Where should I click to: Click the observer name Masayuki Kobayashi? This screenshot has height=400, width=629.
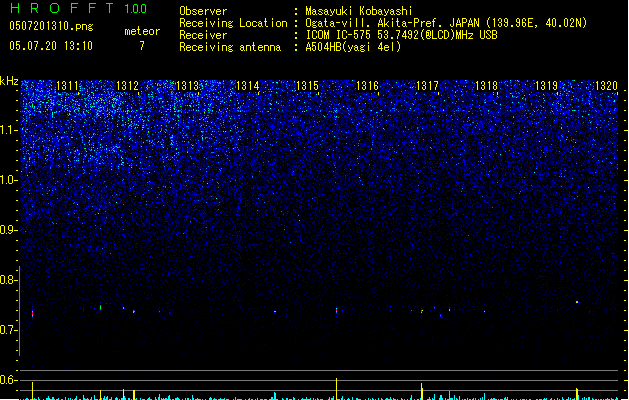[359, 11]
